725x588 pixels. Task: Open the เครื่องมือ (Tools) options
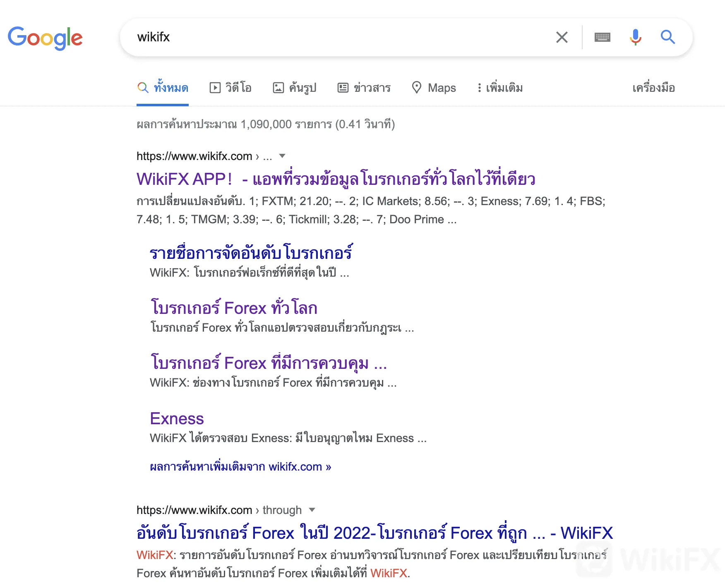pyautogui.click(x=653, y=88)
